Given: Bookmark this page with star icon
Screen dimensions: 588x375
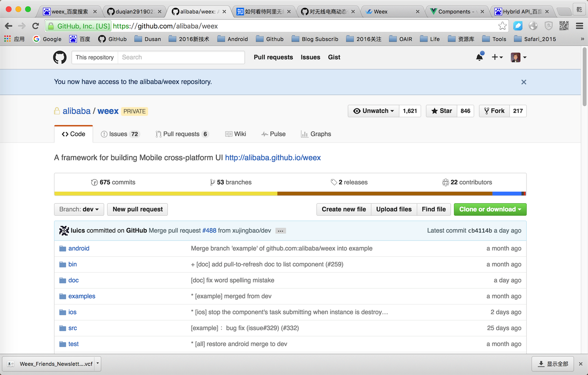Looking at the screenshot, I should [x=503, y=26].
